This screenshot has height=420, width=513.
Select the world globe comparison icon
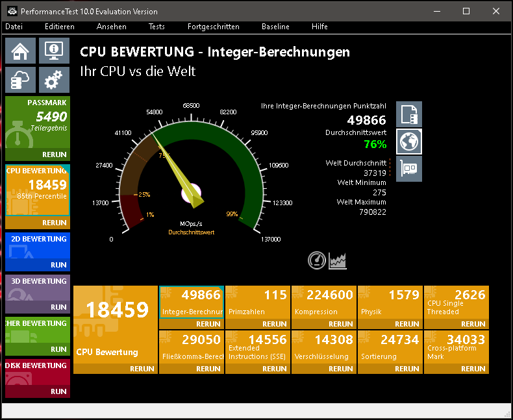coord(409,142)
